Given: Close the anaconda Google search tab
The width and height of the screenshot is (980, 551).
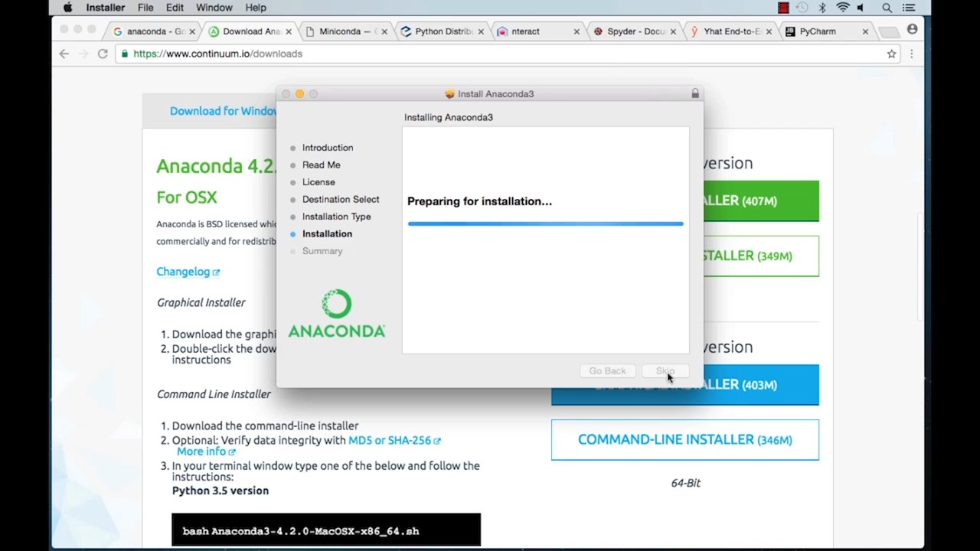Looking at the screenshot, I should (x=192, y=31).
